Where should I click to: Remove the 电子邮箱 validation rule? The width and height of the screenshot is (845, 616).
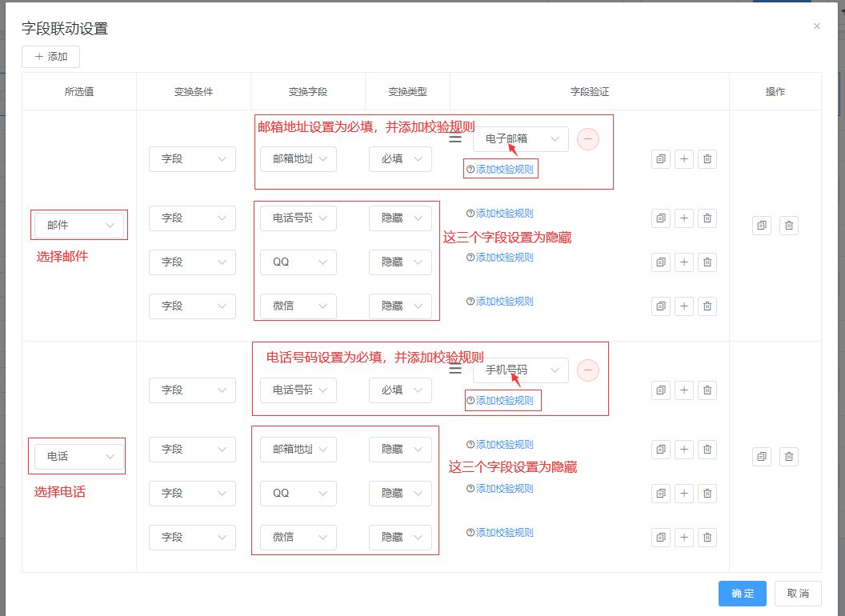coord(588,139)
